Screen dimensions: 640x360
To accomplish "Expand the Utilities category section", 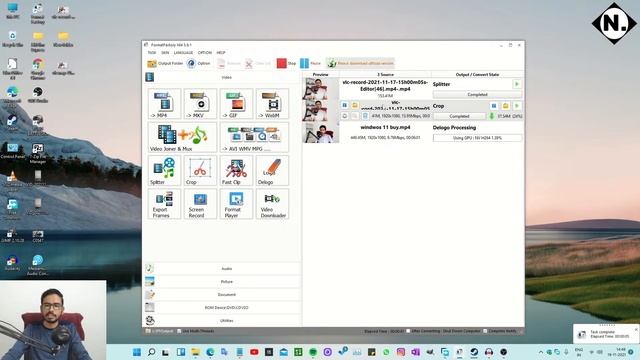I will [x=222, y=320].
